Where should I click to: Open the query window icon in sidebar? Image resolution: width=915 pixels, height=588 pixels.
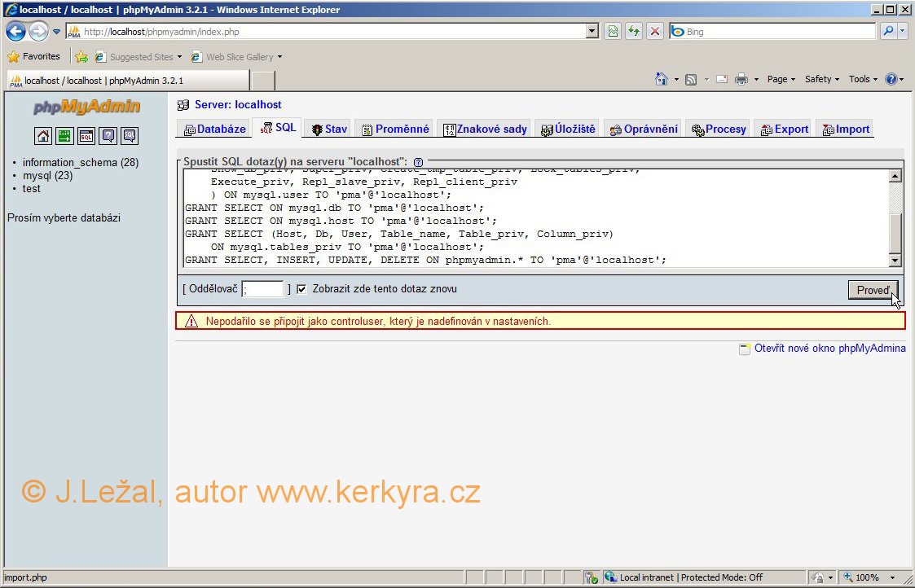pos(86,136)
